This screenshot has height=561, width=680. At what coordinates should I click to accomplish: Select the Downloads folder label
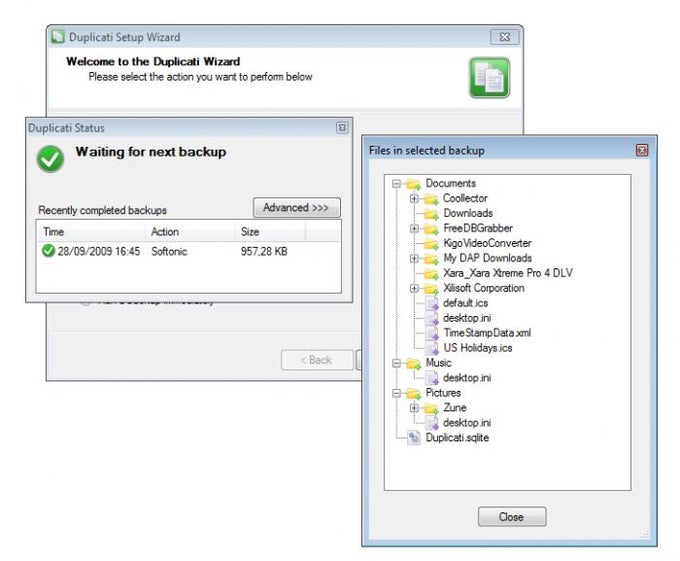[468, 213]
